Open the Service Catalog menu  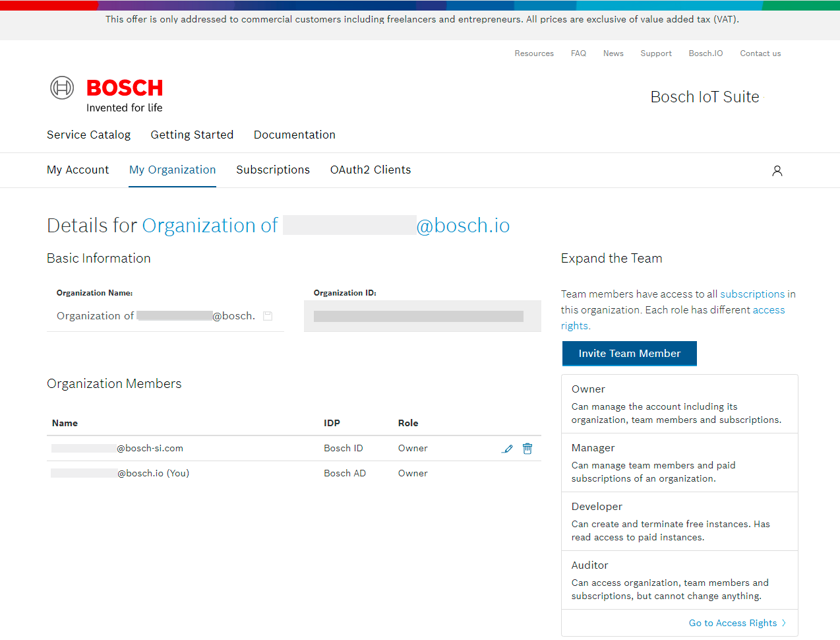tap(88, 135)
